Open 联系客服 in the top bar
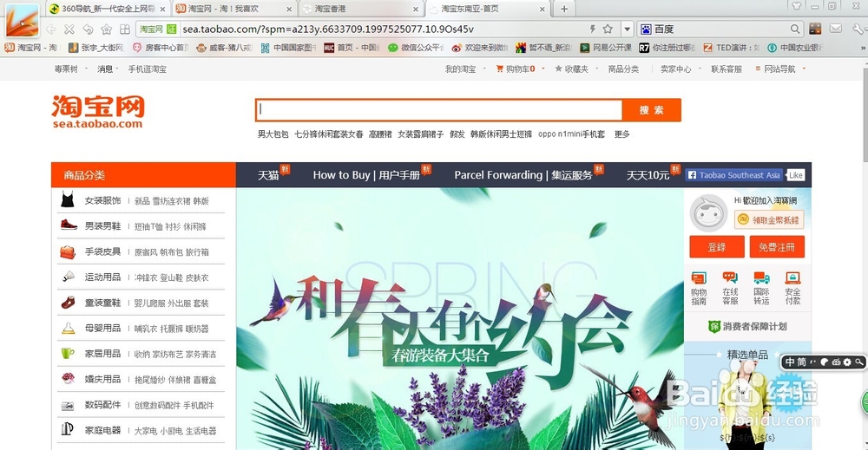 coord(727,69)
